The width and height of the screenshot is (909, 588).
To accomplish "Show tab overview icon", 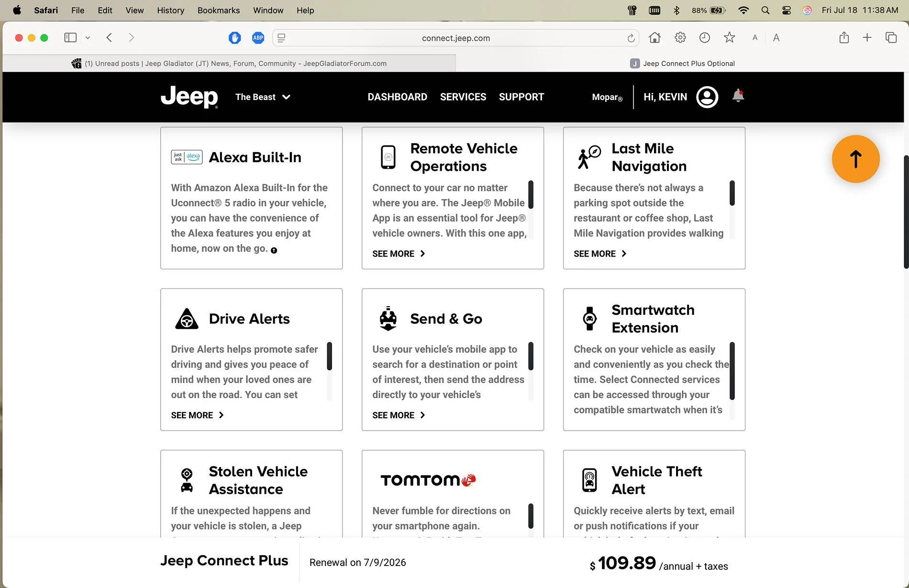I will [891, 37].
